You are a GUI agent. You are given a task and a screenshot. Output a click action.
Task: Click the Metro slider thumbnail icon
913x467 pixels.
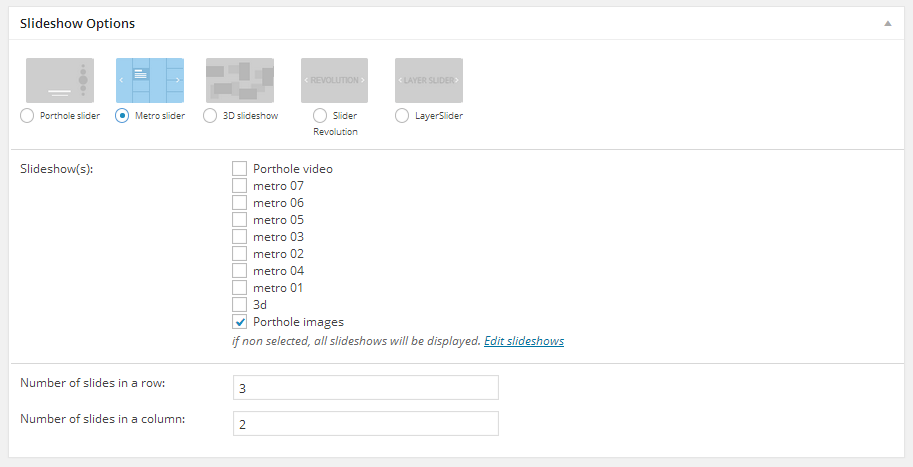coord(150,80)
